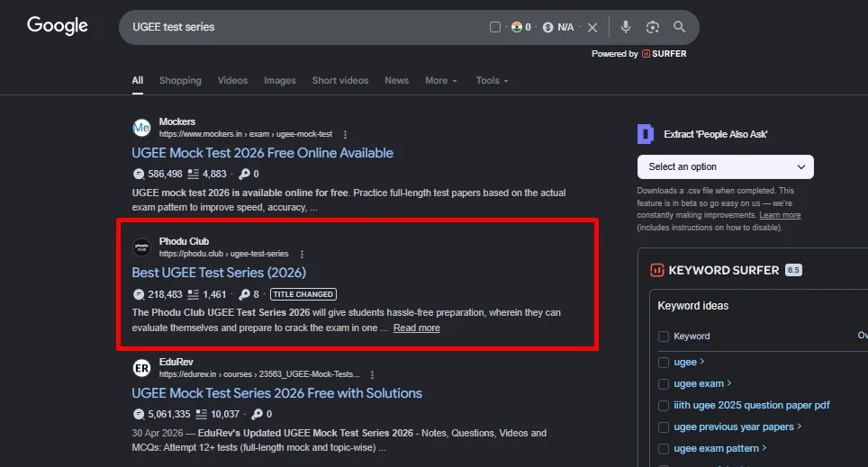Click the edurev.in courses URL
This screenshot has height=467, width=868.
[259, 374]
